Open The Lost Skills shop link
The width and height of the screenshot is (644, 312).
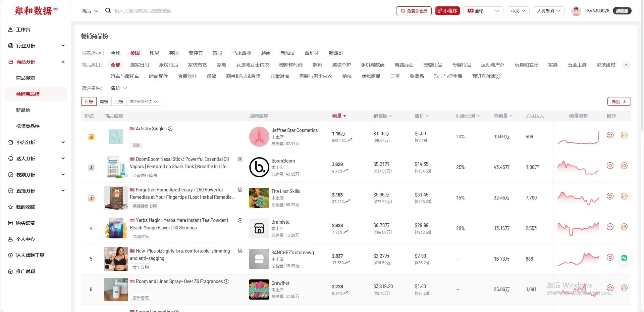[x=286, y=191]
